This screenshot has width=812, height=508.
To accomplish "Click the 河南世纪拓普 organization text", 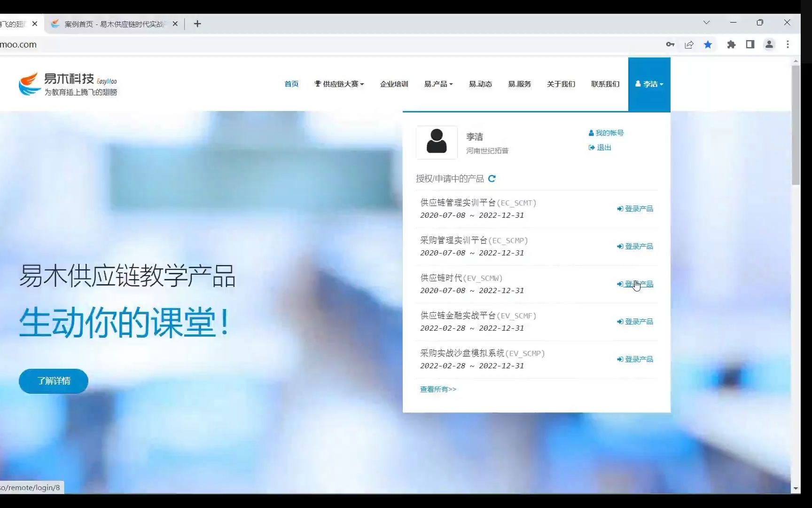I will (x=487, y=151).
